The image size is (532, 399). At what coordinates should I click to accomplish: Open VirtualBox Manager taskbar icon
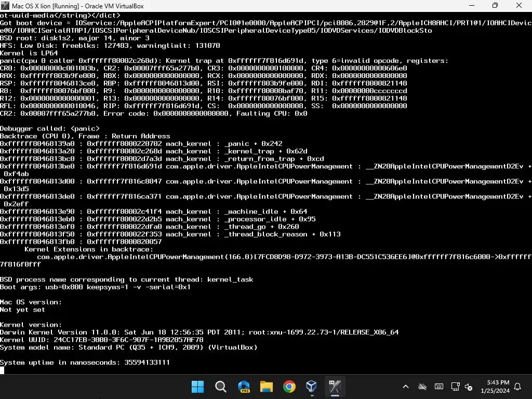pos(312,387)
